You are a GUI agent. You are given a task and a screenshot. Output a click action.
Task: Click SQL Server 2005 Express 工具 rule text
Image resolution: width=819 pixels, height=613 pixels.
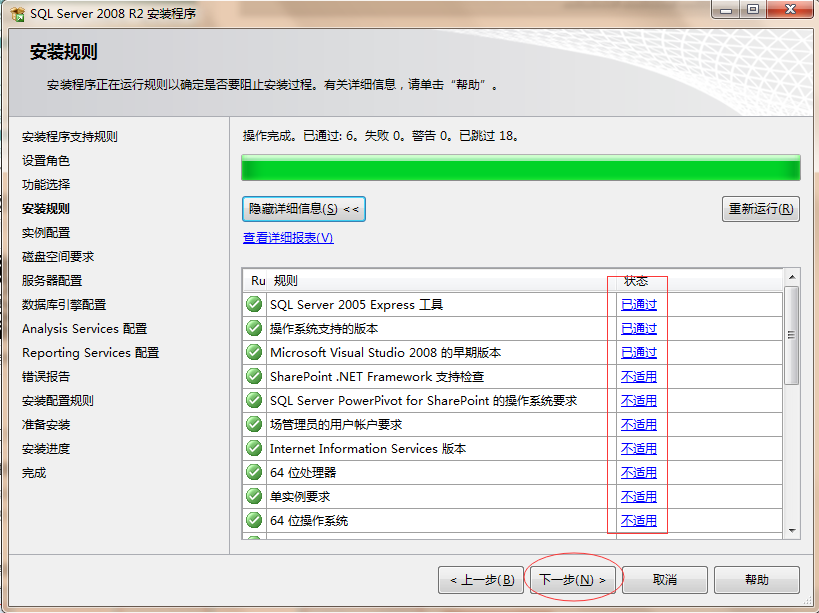356,304
